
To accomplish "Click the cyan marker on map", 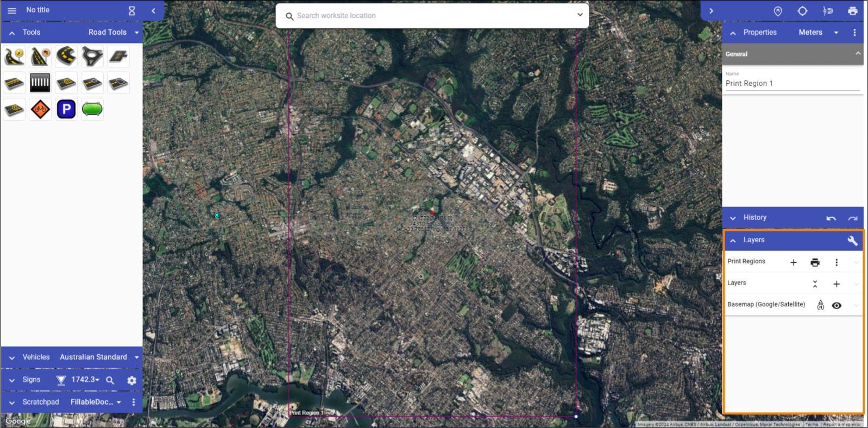I will 217,216.
